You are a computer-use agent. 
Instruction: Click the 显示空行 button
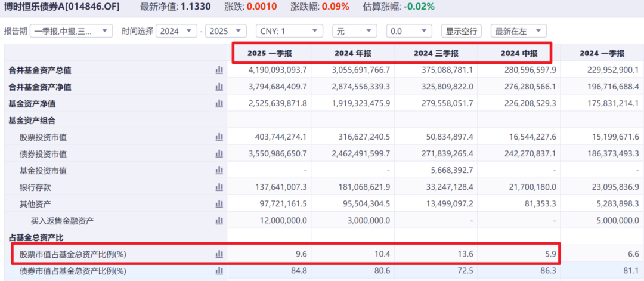pyautogui.click(x=461, y=31)
